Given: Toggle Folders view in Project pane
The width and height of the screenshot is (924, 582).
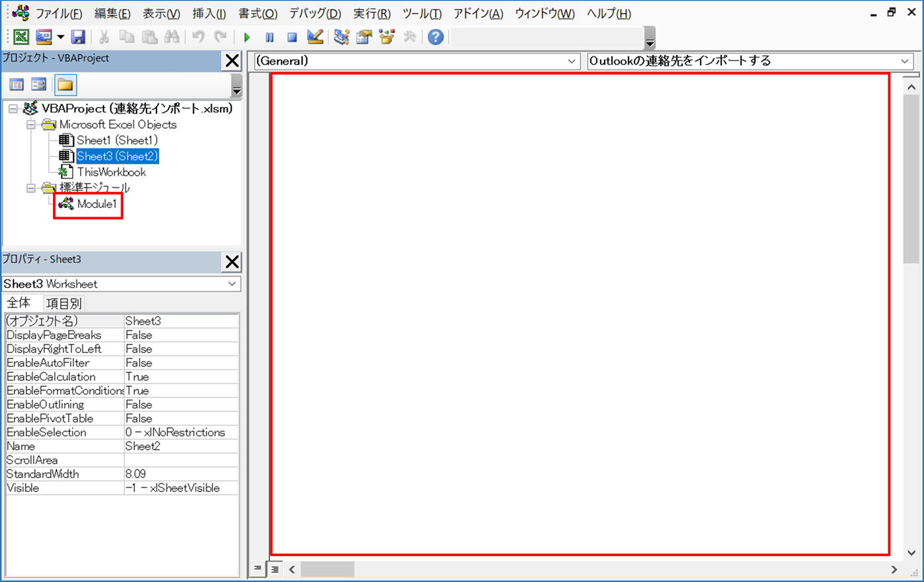Looking at the screenshot, I should pyautogui.click(x=65, y=85).
